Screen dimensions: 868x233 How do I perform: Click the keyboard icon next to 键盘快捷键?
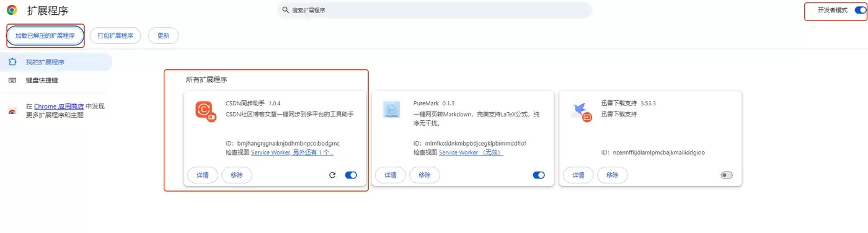click(x=12, y=81)
